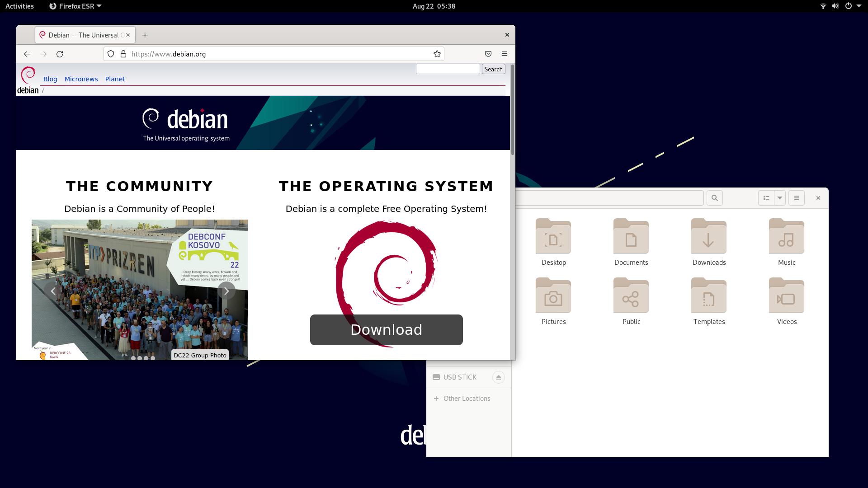The image size is (868, 488).
Task: Open the Firefox ESR app menu
Action: pos(75,6)
